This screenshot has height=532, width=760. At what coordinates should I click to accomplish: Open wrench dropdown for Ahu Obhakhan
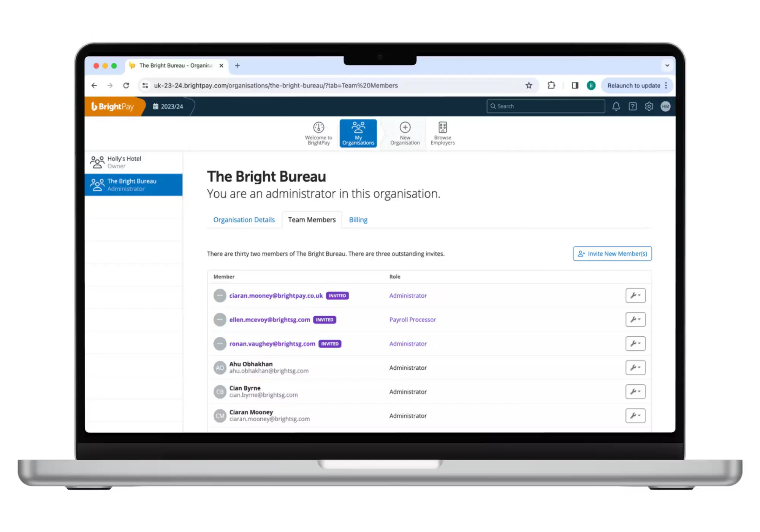click(635, 367)
